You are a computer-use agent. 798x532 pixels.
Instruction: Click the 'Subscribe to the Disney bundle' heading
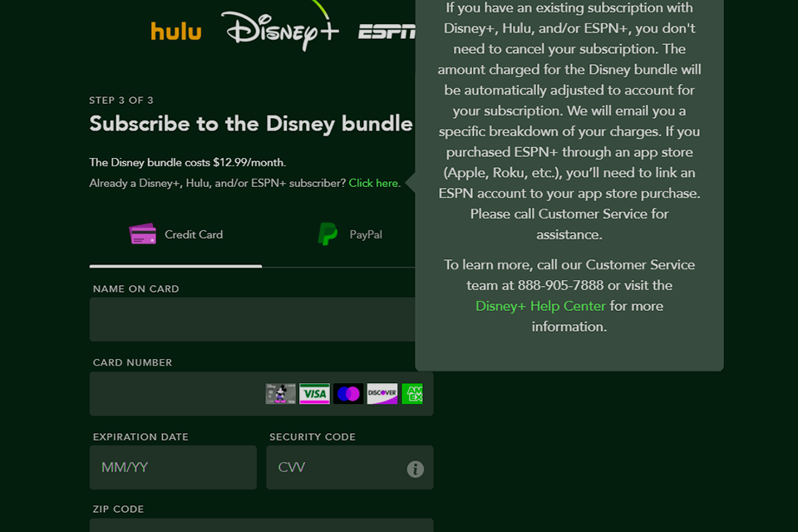pyautogui.click(x=251, y=124)
